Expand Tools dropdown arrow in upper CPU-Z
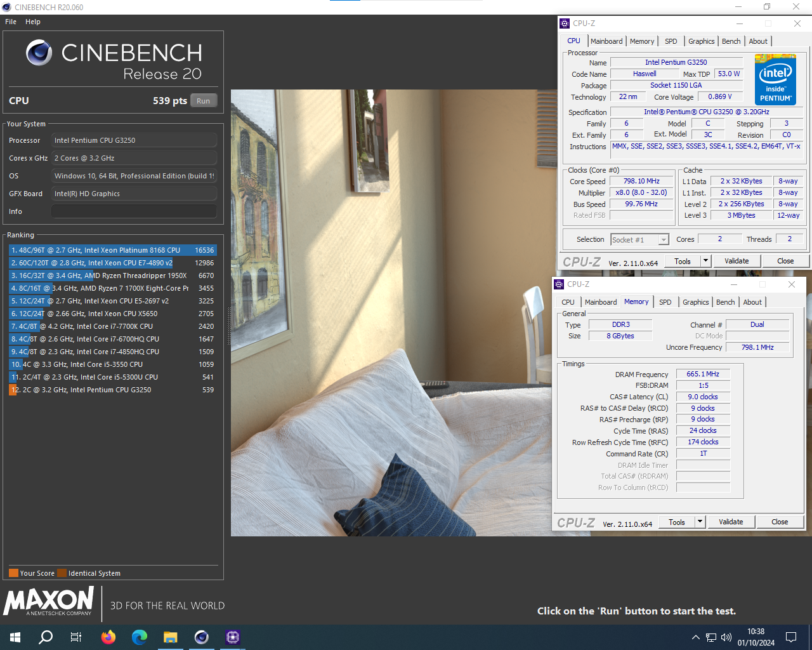Image resolution: width=812 pixels, height=650 pixels. click(x=705, y=261)
